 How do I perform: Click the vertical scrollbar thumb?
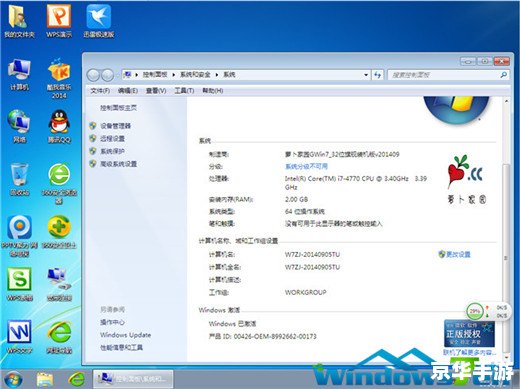click(x=506, y=257)
